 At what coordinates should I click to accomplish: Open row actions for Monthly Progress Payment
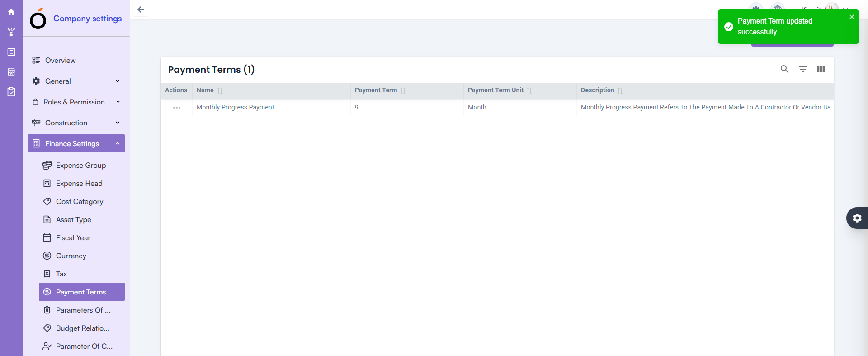tap(177, 108)
